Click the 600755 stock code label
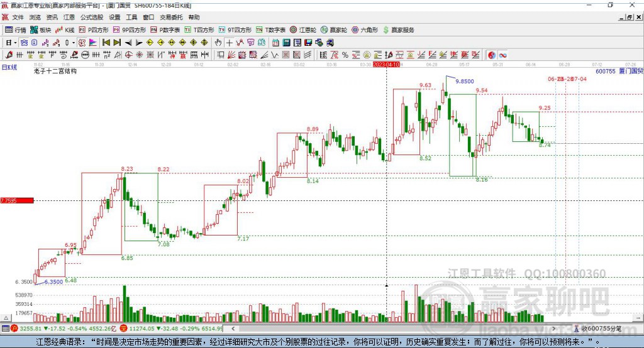644x348 pixels. click(606, 71)
